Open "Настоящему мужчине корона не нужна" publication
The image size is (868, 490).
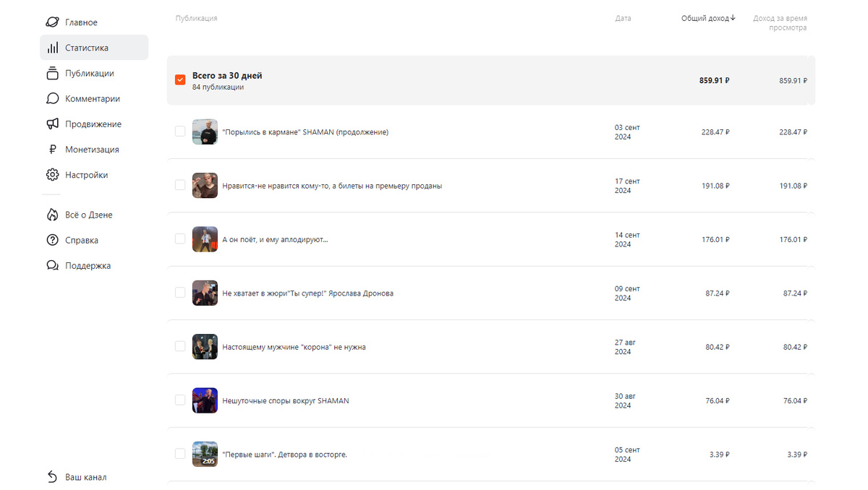pos(294,347)
